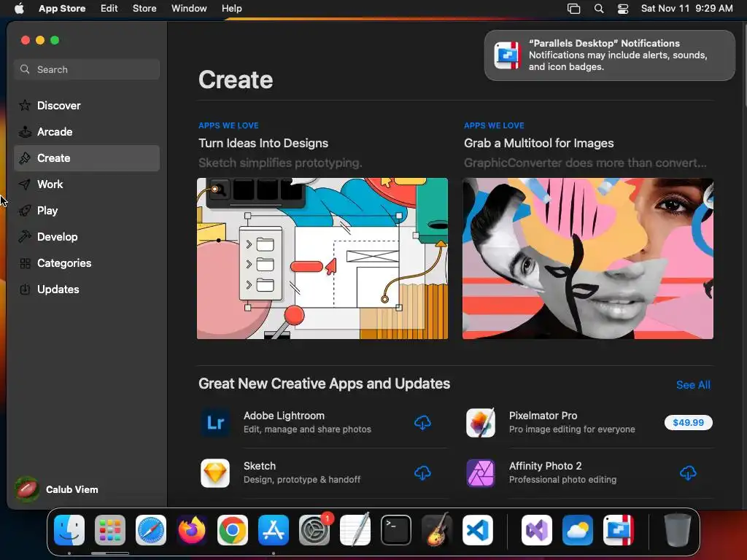
Task: Open Calub Viem account profile
Action: 57,489
